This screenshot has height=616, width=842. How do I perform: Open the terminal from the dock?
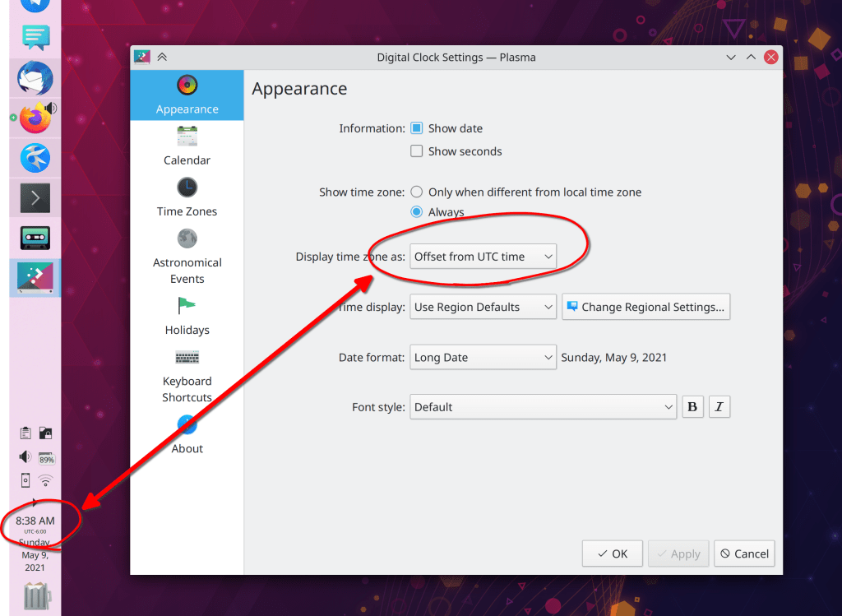click(35, 198)
